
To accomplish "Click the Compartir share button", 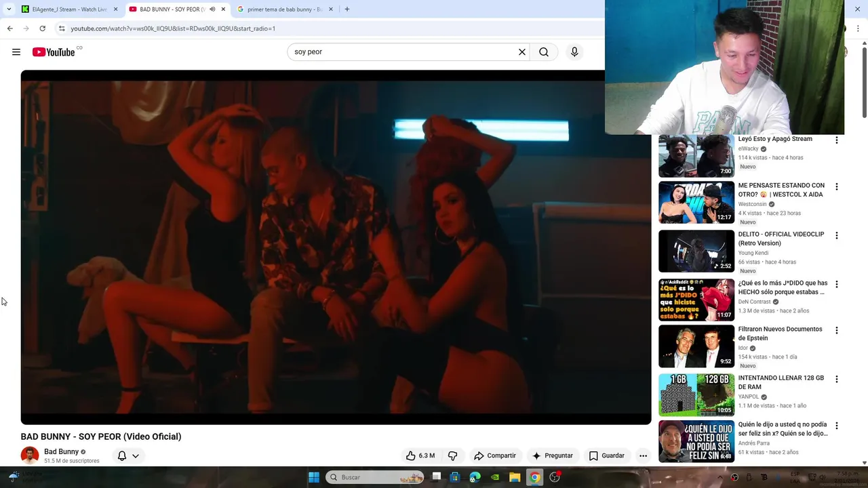I will [495, 455].
